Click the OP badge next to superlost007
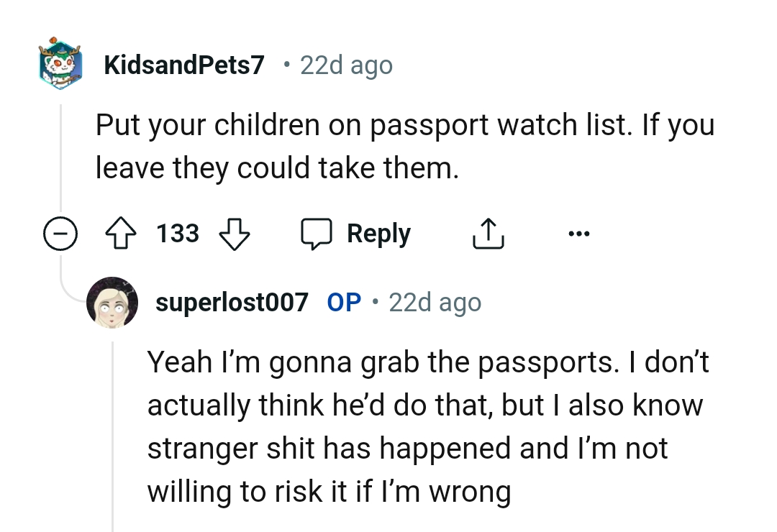The width and height of the screenshot is (777, 532). [x=343, y=302]
